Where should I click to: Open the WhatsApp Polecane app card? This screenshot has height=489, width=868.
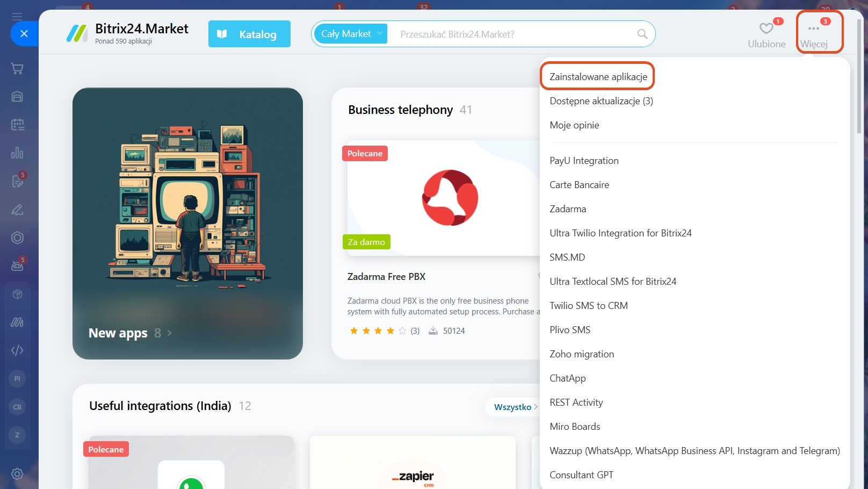point(191,462)
